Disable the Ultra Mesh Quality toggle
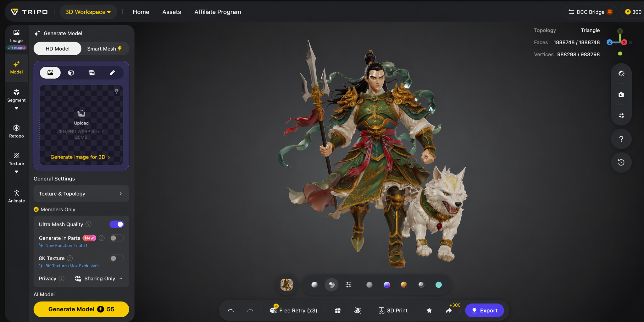The width and height of the screenshot is (644, 322). point(117,224)
